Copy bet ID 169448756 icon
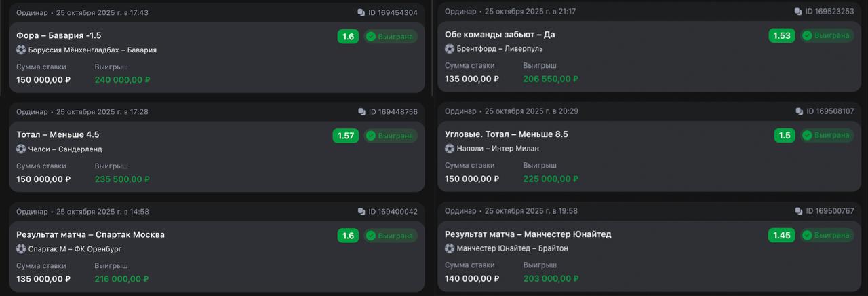868x296 pixels. 361,112
